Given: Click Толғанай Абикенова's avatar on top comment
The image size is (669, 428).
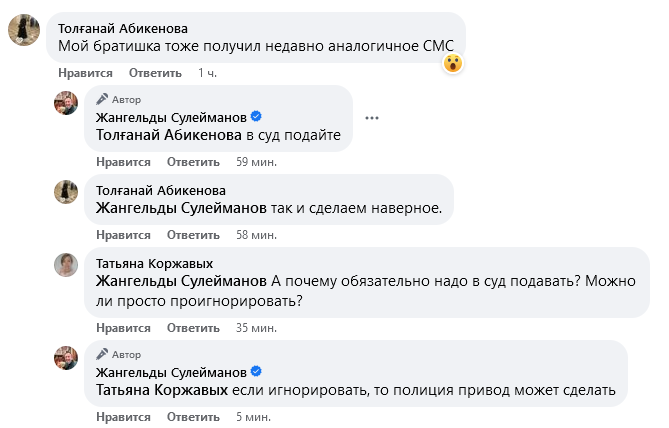Looking at the screenshot, I should click(24, 31).
